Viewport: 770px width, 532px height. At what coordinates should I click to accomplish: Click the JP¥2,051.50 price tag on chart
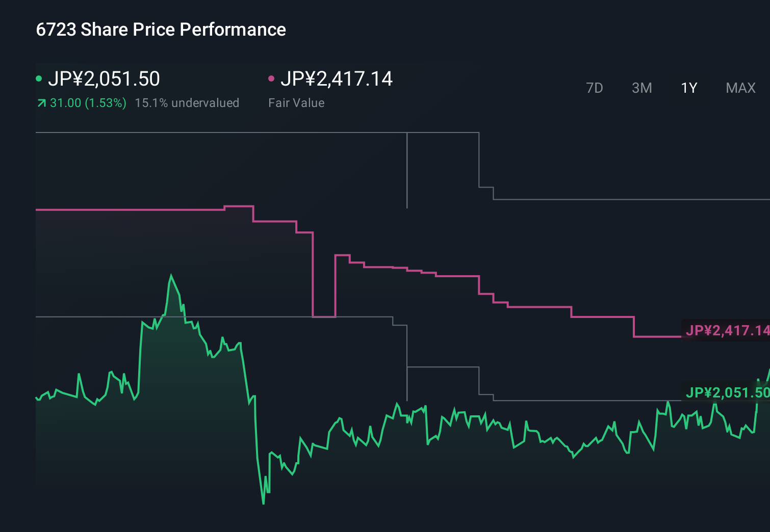[x=726, y=393]
